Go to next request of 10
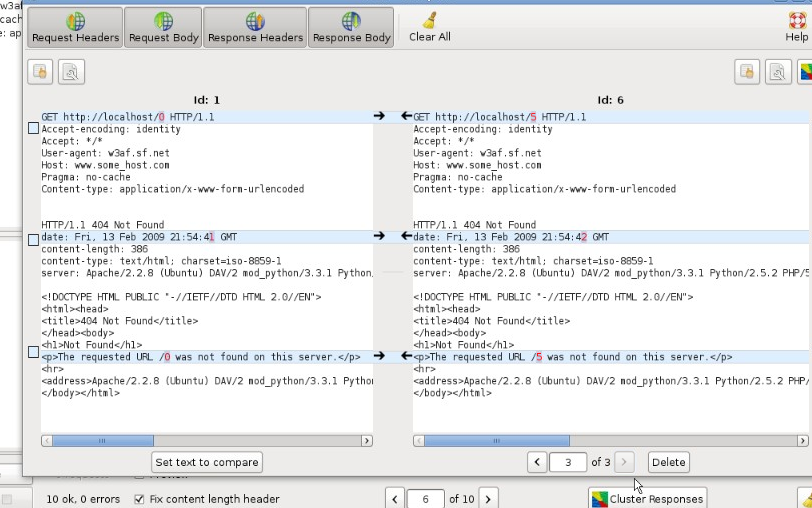812x508 pixels. tap(488, 499)
